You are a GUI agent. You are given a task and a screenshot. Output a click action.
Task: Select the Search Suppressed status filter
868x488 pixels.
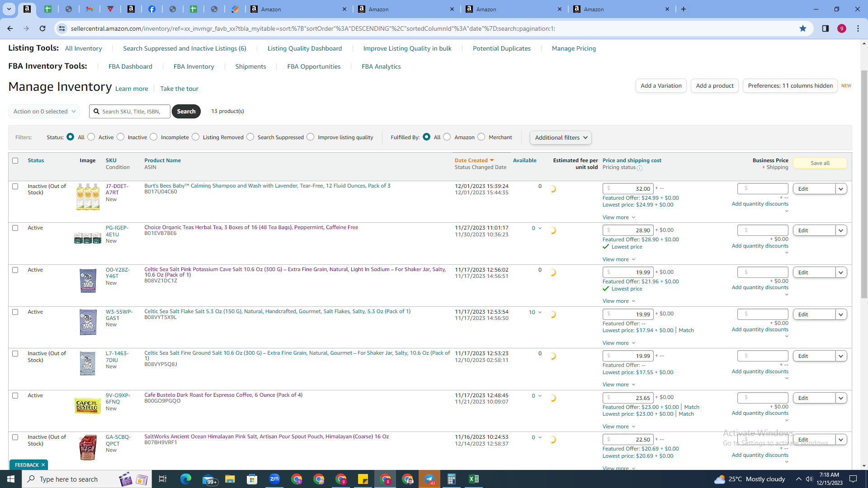click(250, 137)
